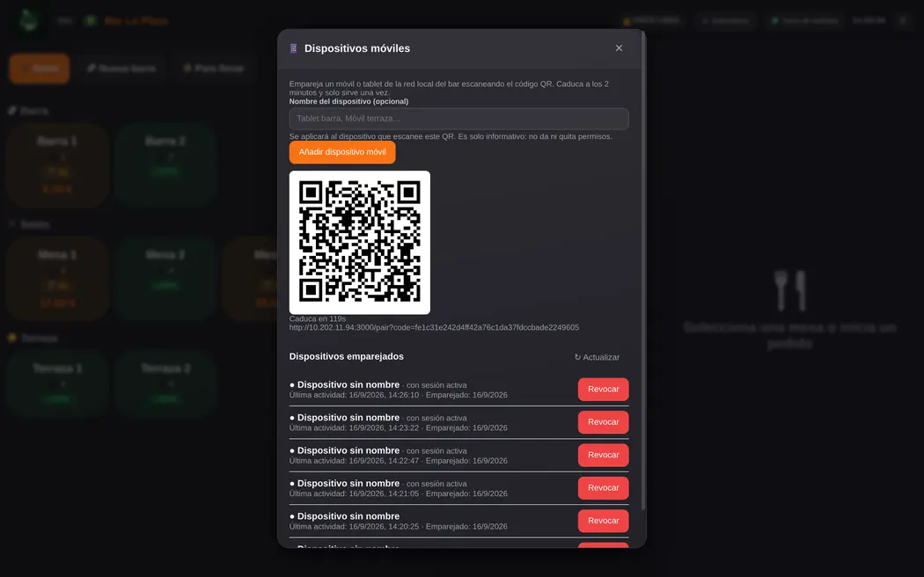The height and width of the screenshot is (577, 924).
Task: Click the QR pairing code image
Action: tap(359, 243)
